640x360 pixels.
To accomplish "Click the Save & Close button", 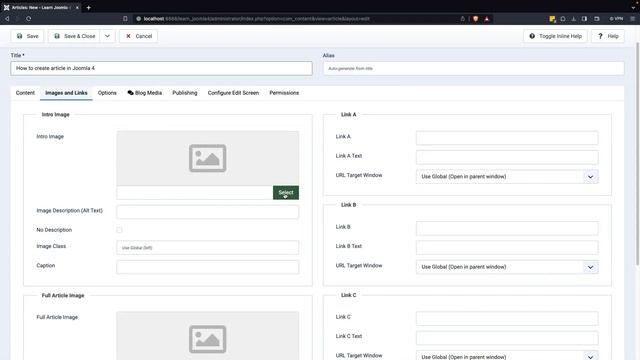I will (74, 36).
